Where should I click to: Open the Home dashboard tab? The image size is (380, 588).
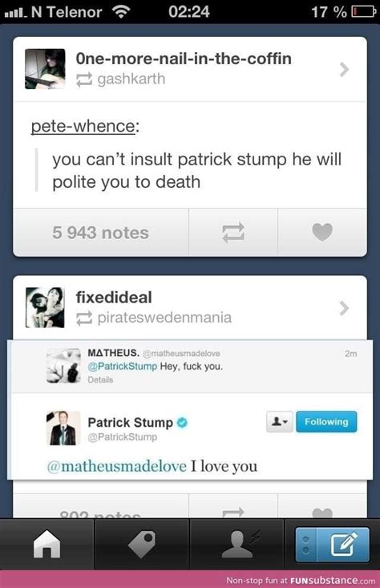point(46,544)
